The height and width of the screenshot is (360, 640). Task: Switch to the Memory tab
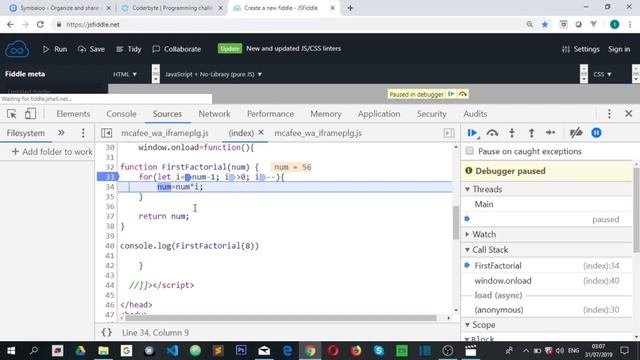click(x=326, y=114)
